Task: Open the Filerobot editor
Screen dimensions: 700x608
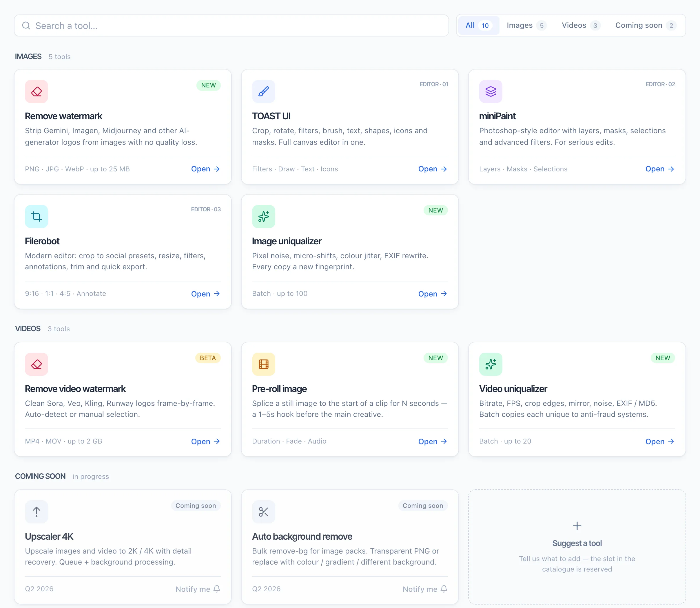Action: [205, 294]
